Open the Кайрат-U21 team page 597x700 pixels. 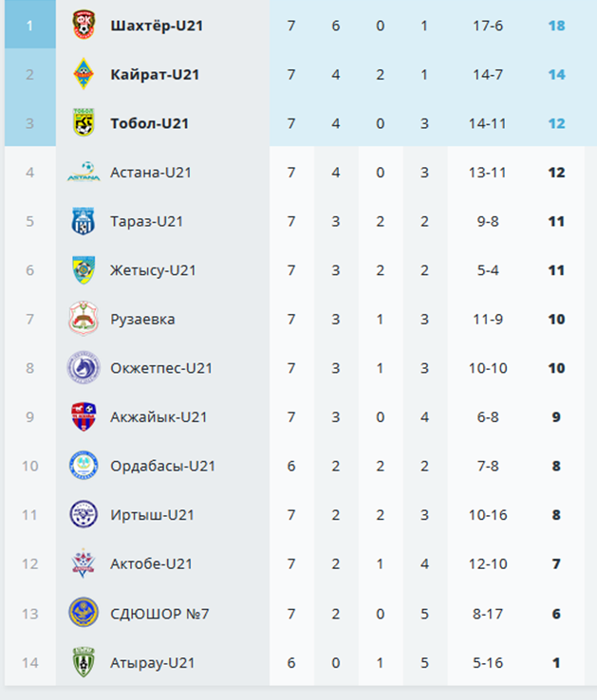point(155,75)
